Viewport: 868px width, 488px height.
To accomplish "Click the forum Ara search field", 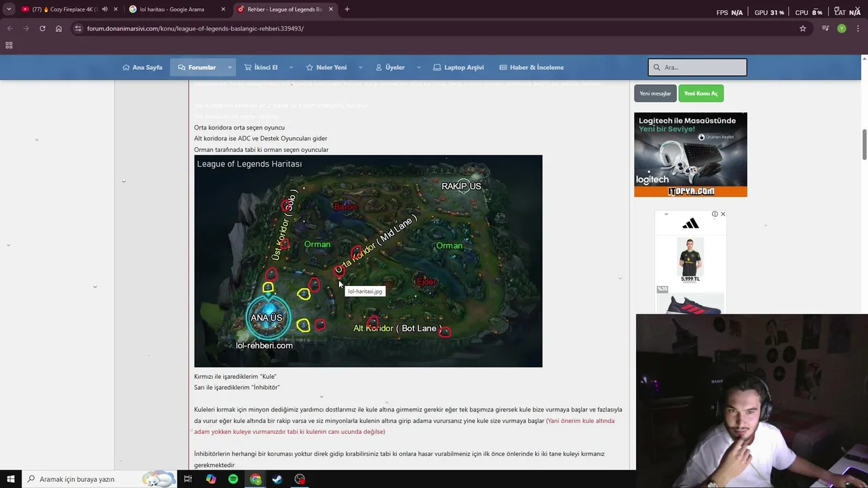I will [697, 67].
